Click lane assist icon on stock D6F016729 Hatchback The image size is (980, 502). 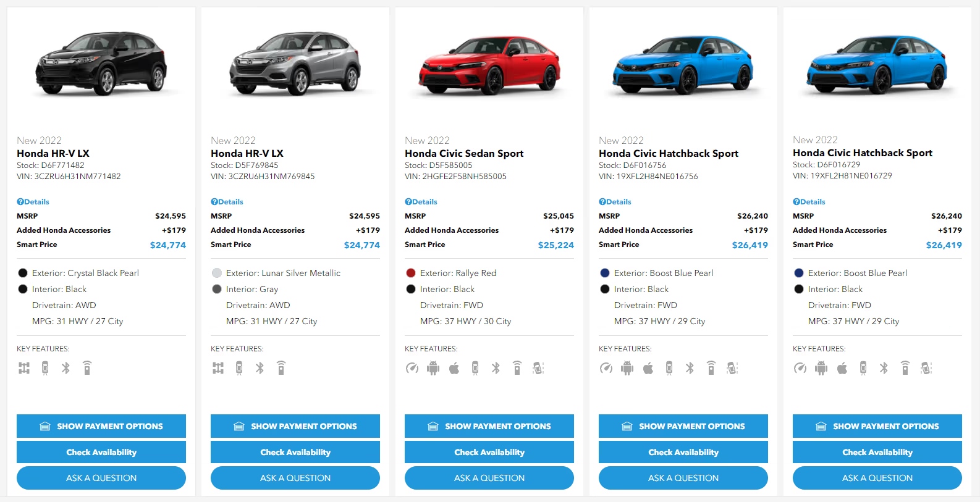click(x=926, y=369)
